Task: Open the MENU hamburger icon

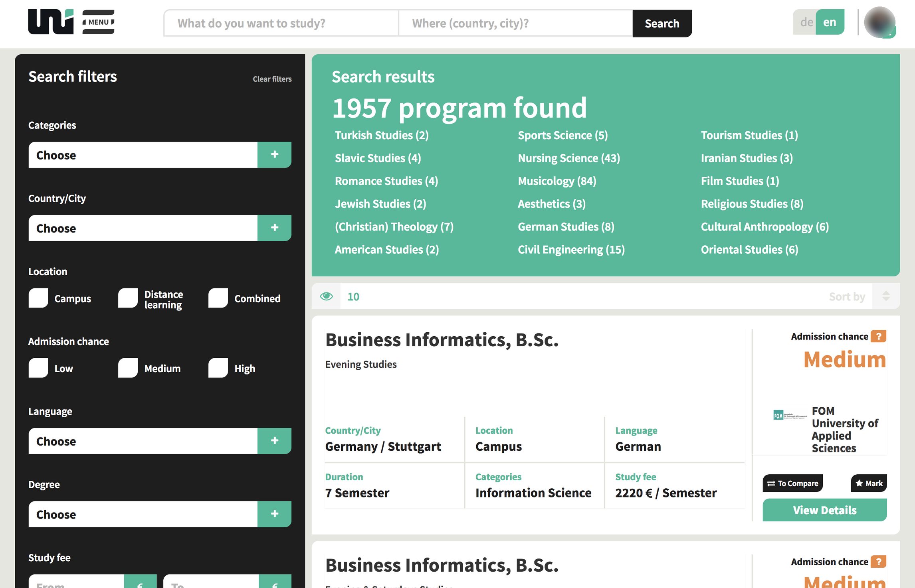Action: pos(98,22)
